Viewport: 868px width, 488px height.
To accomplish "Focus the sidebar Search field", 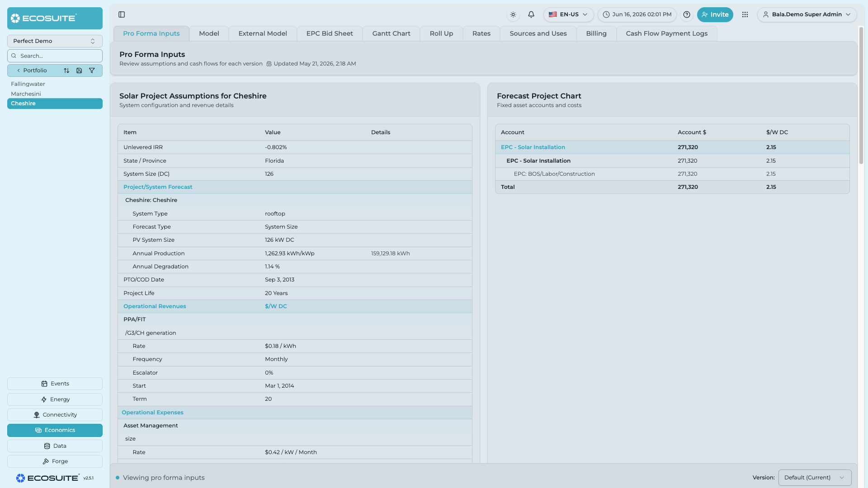I will 55,56.
